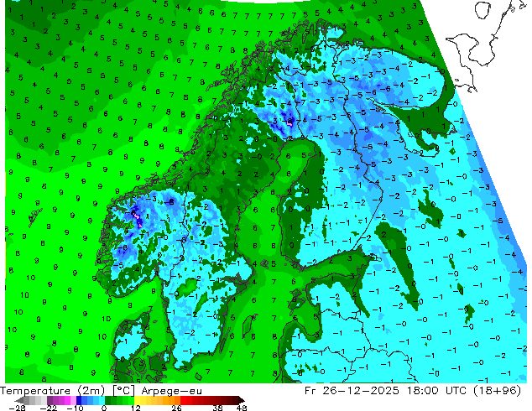The image size is (532, 411).
Task: Click the "[°C]" unit label
Action: pos(123,391)
